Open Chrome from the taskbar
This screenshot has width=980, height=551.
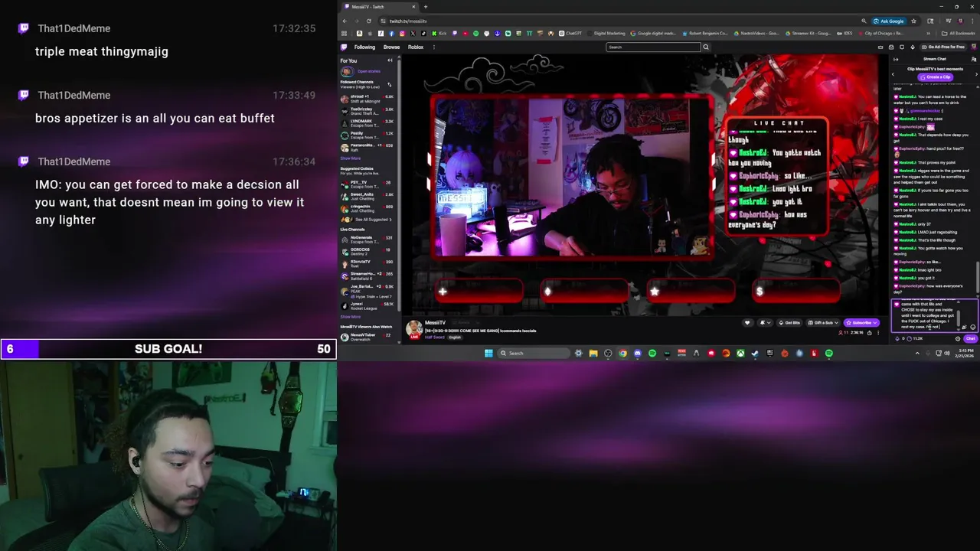[x=622, y=353]
